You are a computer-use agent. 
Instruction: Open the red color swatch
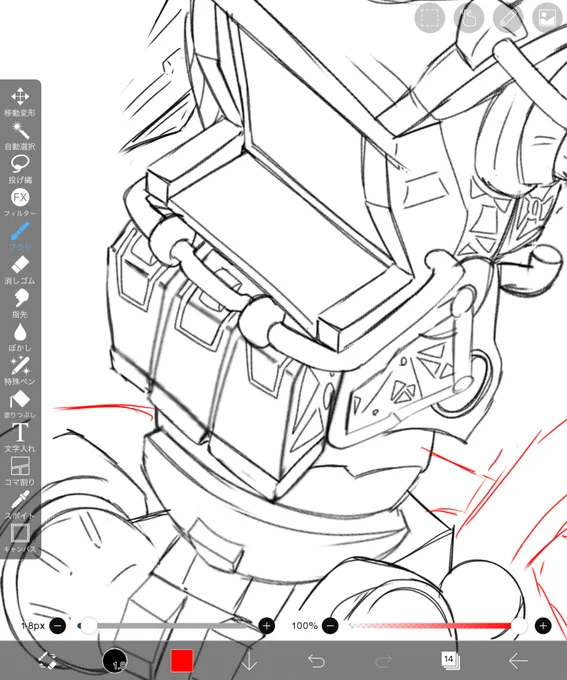(x=182, y=660)
